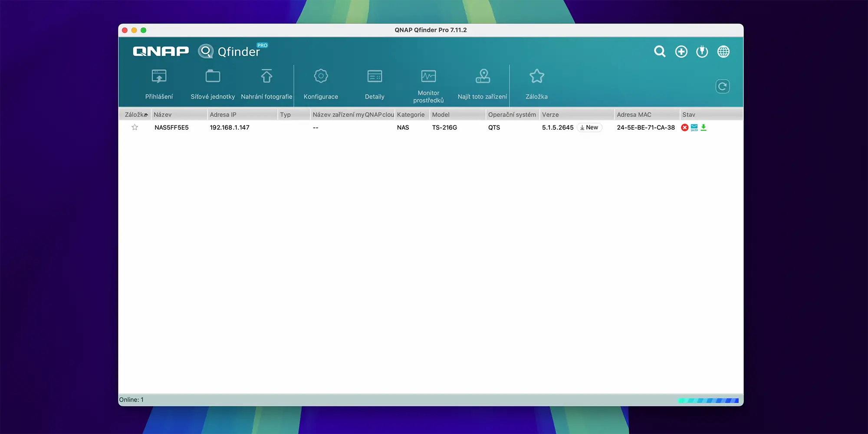This screenshot has width=868, height=434.
Task: Open the globe language icon
Action: point(723,52)
